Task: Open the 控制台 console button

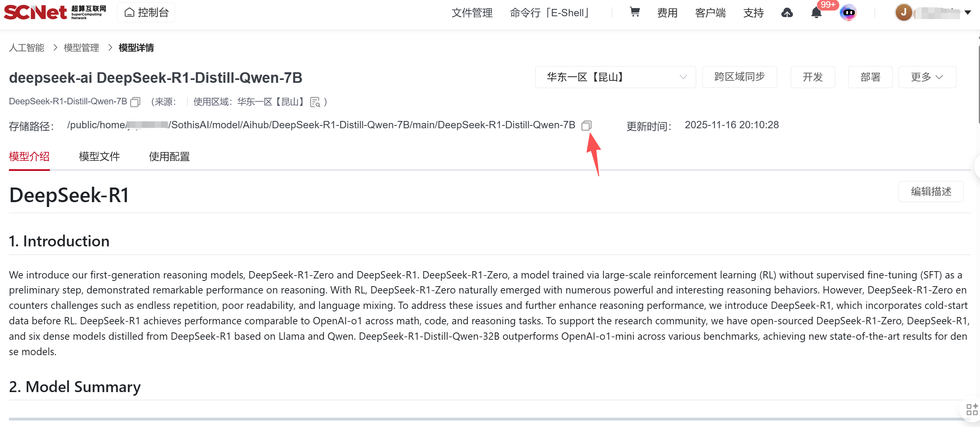Action: coord(146,13)
